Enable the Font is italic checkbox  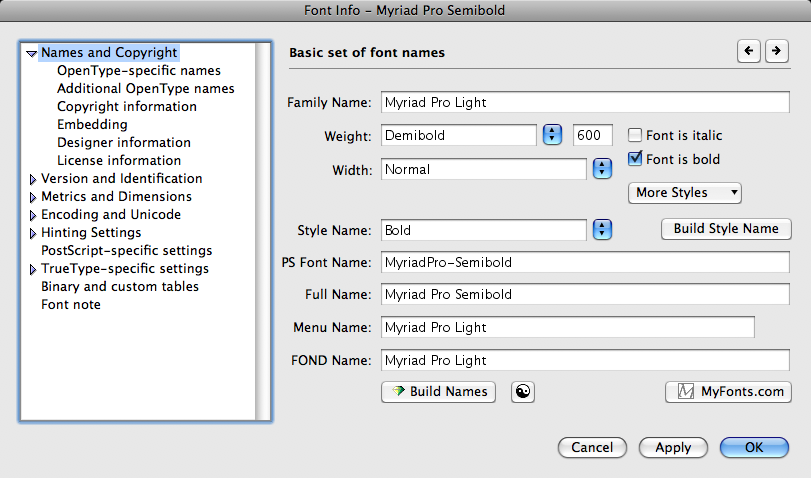pos(635,136)
